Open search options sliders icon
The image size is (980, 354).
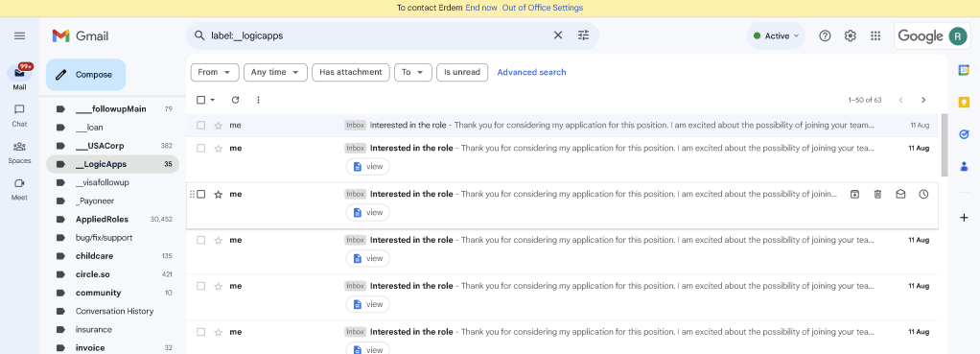click(583, 35)
